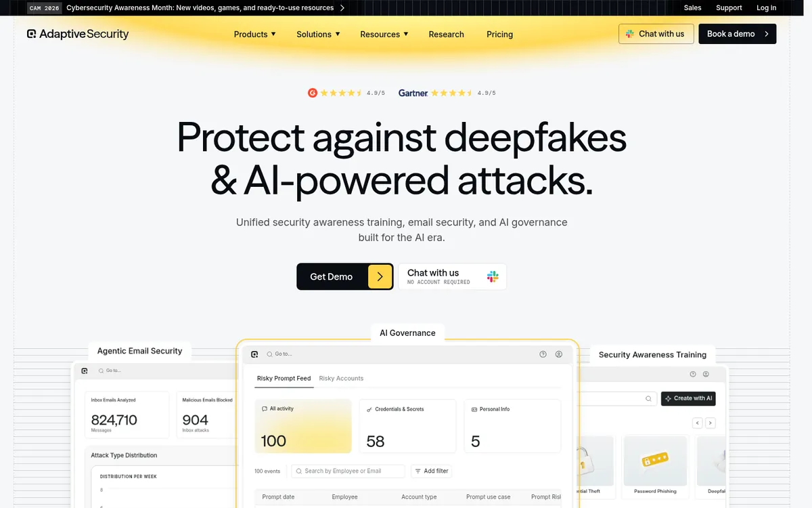This screenshot has height=508, width=812.
Task: Select the Personal Info card
Action: 512,426
